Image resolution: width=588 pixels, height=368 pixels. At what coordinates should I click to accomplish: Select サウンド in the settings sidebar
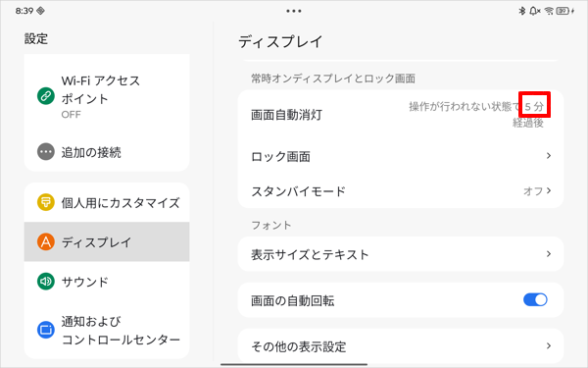coord(107,282)
